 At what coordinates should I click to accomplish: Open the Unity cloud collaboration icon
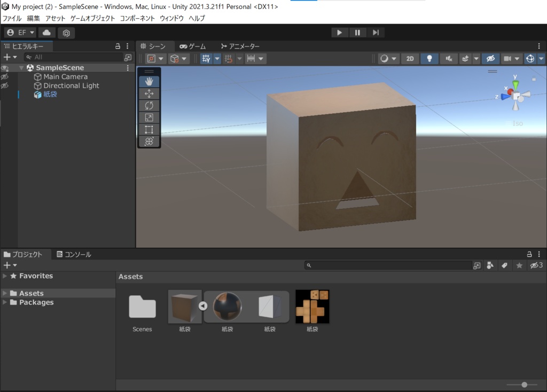coord(47,33)
